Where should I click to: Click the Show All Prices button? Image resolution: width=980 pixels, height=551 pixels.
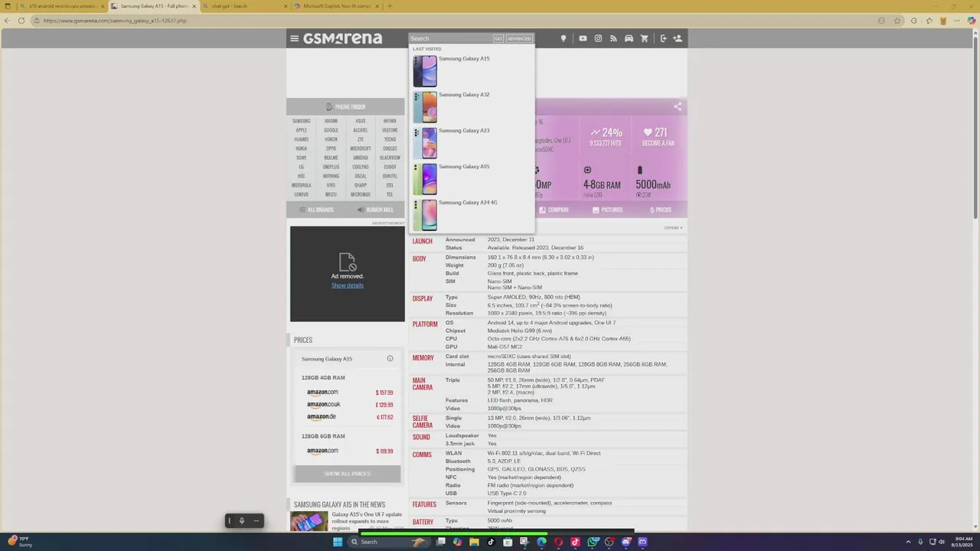coord(347,474)
